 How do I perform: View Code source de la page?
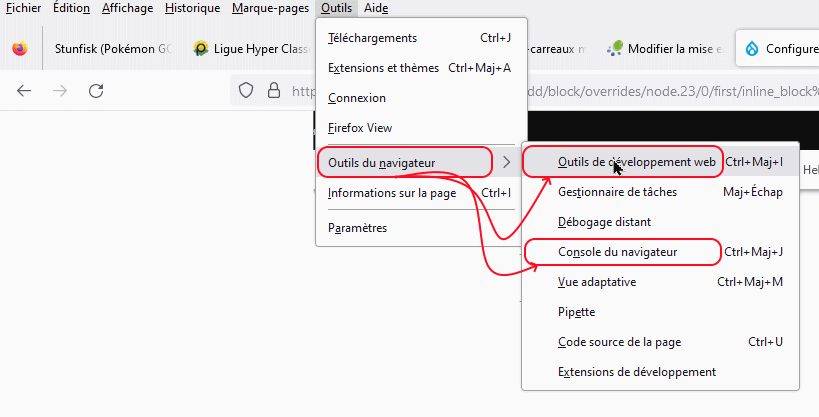(x=660, y=342)
